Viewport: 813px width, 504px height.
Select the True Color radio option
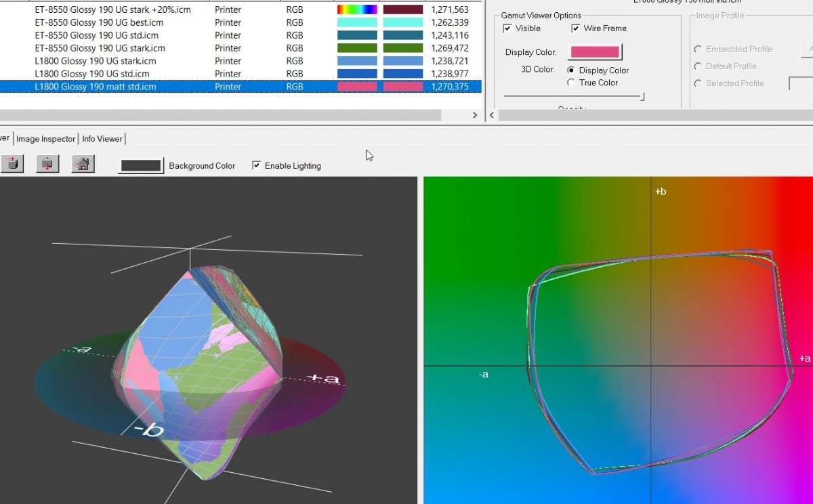[x=571, y=83]
